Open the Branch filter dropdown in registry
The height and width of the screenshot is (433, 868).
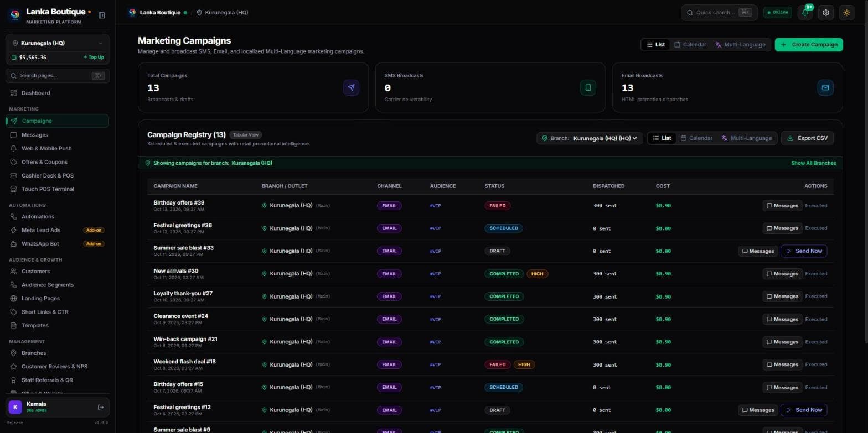coord(590,138)
